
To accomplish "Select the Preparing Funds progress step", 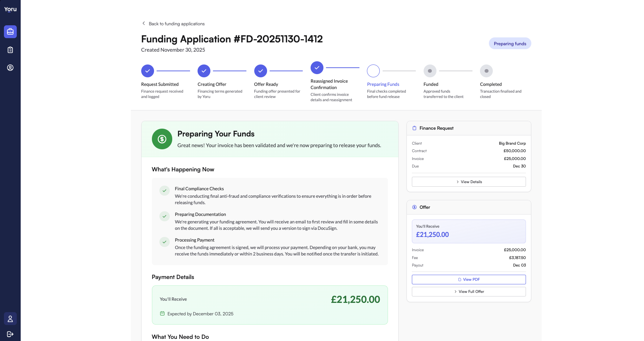I will click(373, 71).
